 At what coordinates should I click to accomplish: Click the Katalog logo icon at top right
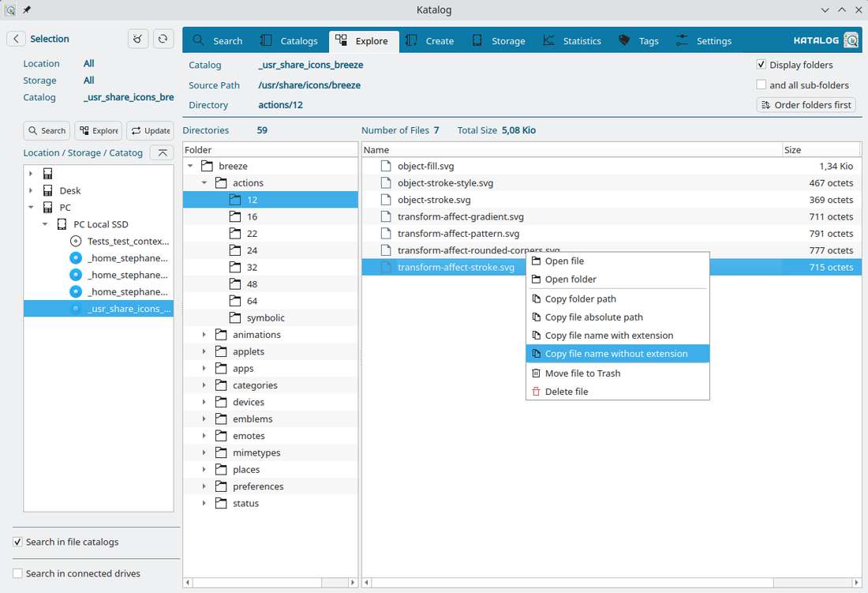click(851, 39)
